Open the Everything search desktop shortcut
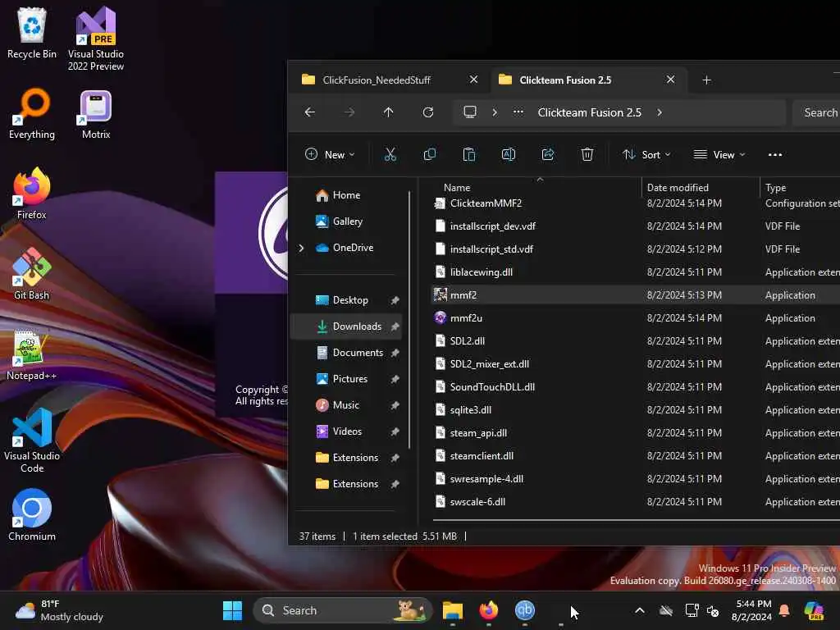This screenshot has height=630, width=840. pyautogui.click(x=32, y=113)
